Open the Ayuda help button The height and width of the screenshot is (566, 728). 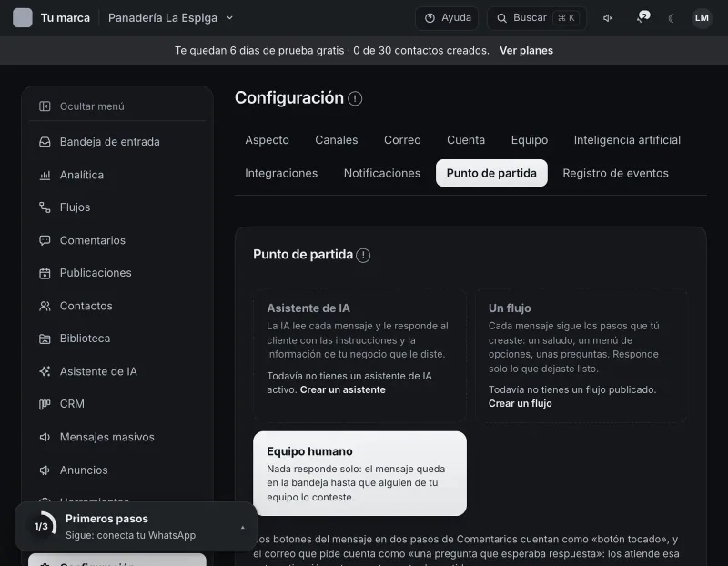pos(447,18)
